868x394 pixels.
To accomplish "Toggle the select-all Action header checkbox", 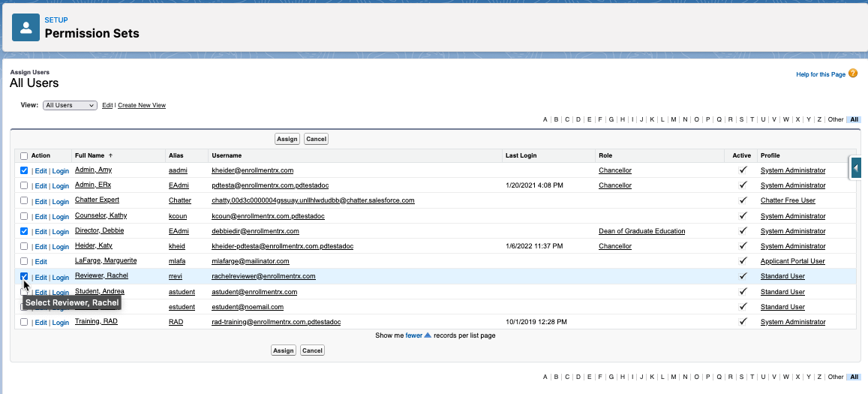I will [24, 156].
